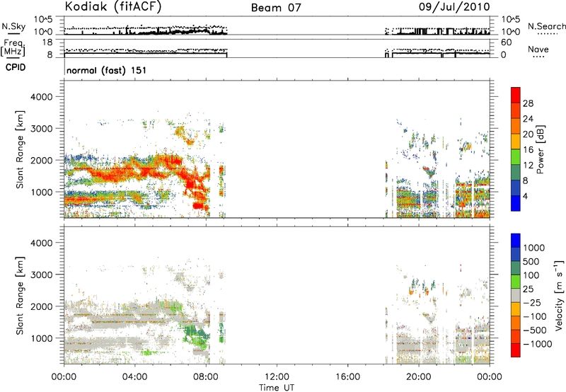Click the '-25' value on the velocity colorbar
Viewport: 566px width, 392px height.
point(532,303)
